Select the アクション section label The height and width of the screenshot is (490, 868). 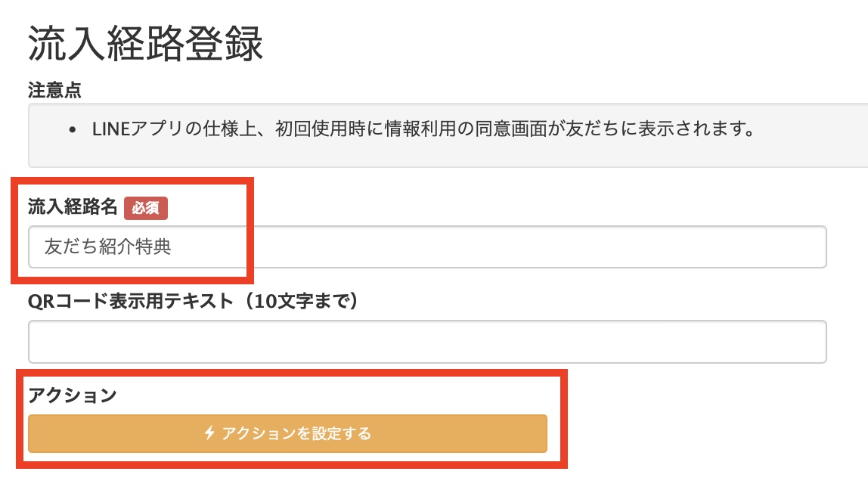[x=73, y=395]
